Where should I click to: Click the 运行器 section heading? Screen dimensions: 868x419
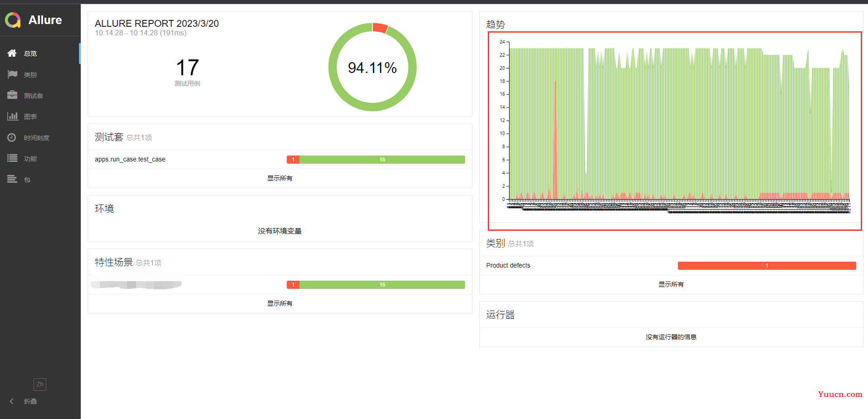500,315
